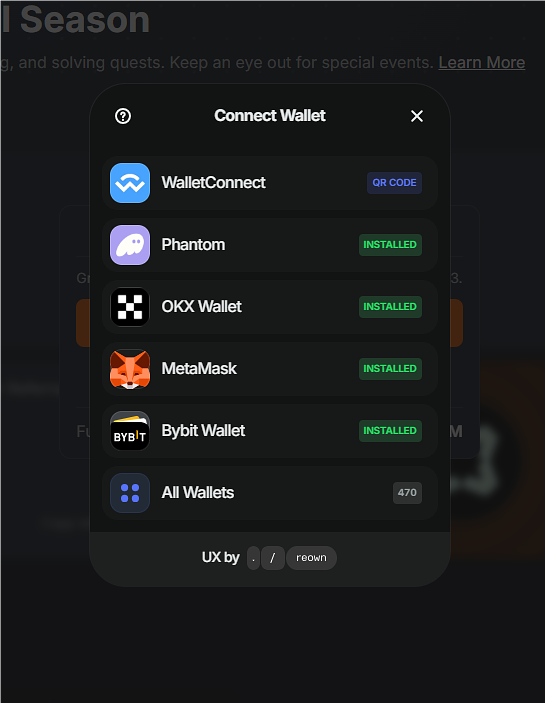Click the OKX Wallet checkered icon
The height and width of the screenshot is (703, 545).
click(x=130, y=307)
